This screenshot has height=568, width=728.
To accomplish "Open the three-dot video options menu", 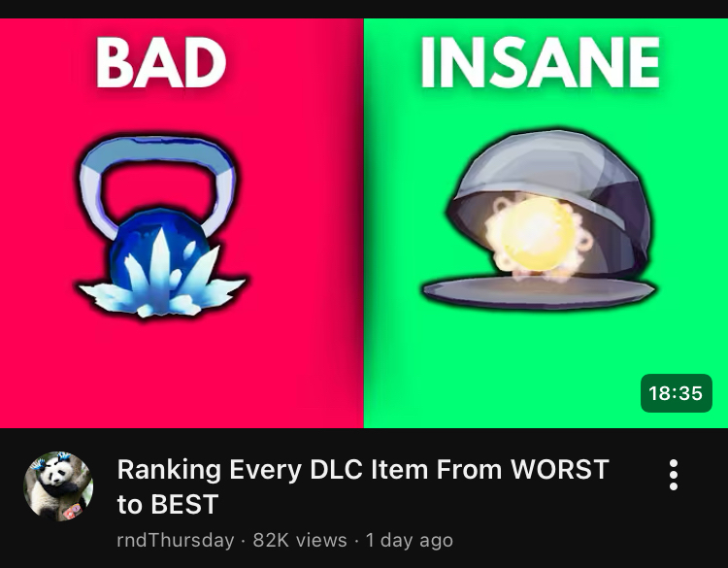I will 674,475.
